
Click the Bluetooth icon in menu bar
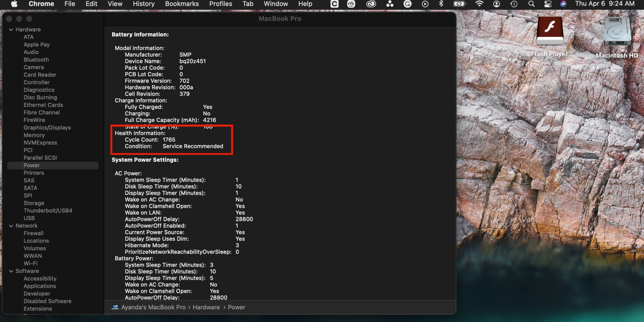click(x=441, y=4)
